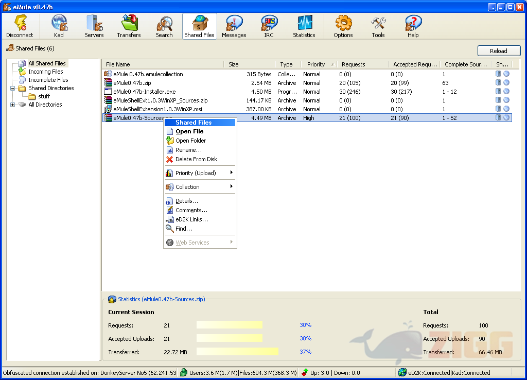Sort by Type column header

[x=287, y=64]
